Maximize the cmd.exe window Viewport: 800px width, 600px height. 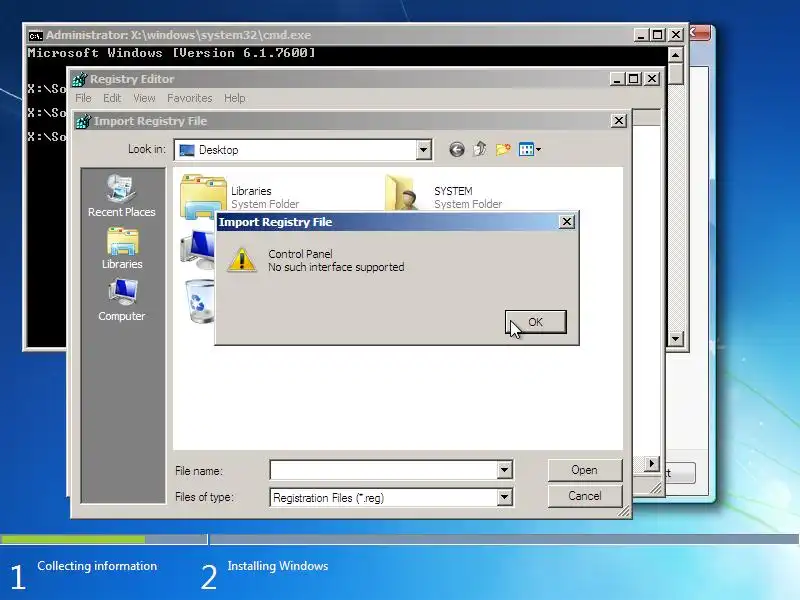[x=658, y=35]
